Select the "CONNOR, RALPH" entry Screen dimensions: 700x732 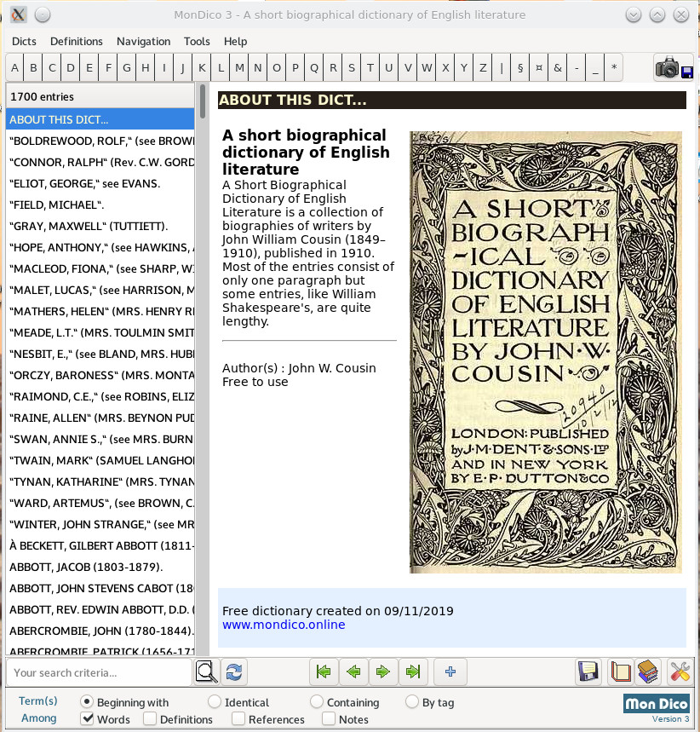[100, 163]
